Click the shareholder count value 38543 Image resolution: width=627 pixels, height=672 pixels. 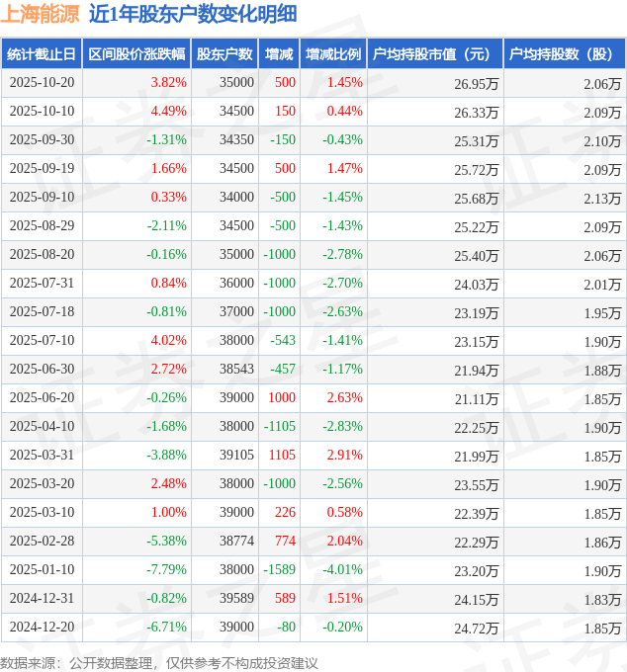(x=235, y=370)
